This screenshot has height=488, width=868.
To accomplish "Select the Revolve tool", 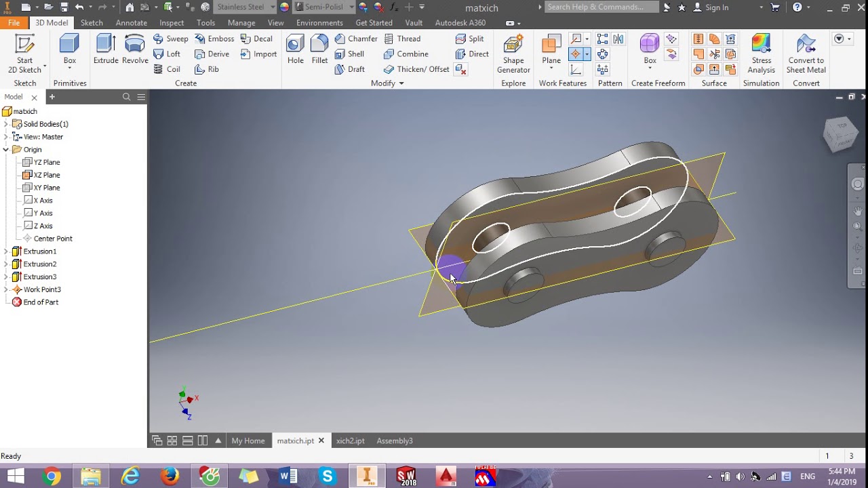I will pos(135,49).
